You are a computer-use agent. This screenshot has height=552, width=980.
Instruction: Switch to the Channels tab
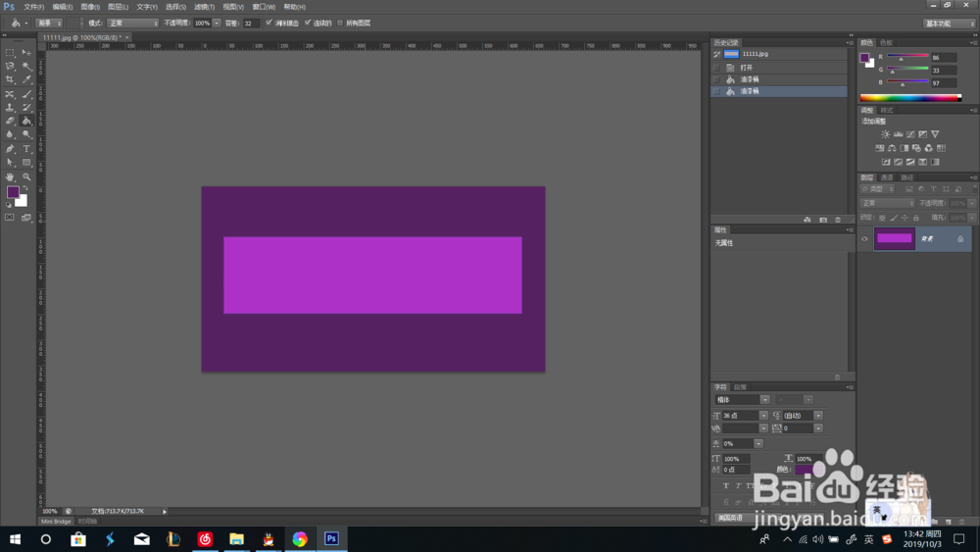(887, 177)
